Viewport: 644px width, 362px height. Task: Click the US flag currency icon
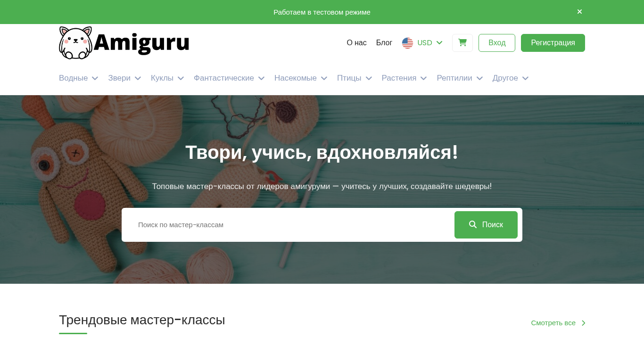click(x=407, y=43)
